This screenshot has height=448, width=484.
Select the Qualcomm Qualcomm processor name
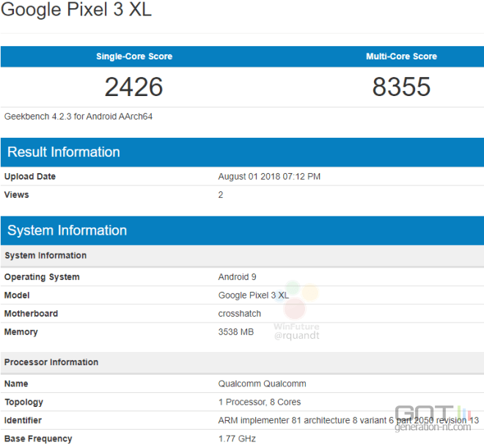(262, 383)
